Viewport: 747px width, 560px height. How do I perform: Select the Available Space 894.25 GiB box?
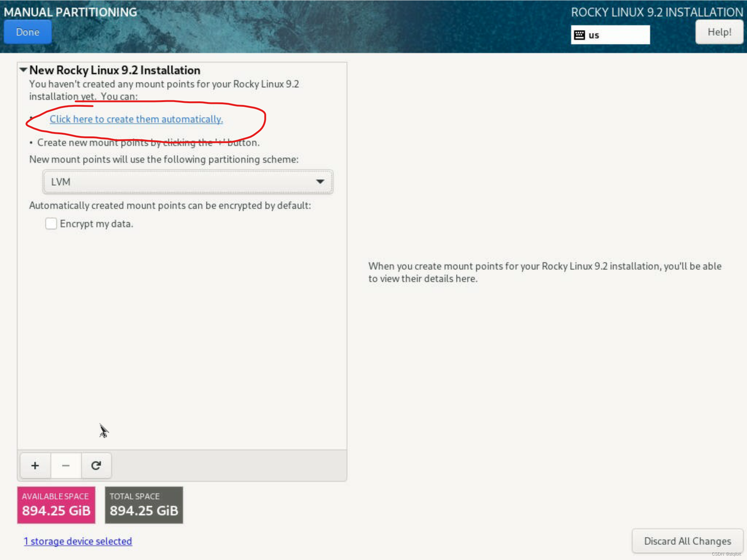coord(56,505)
